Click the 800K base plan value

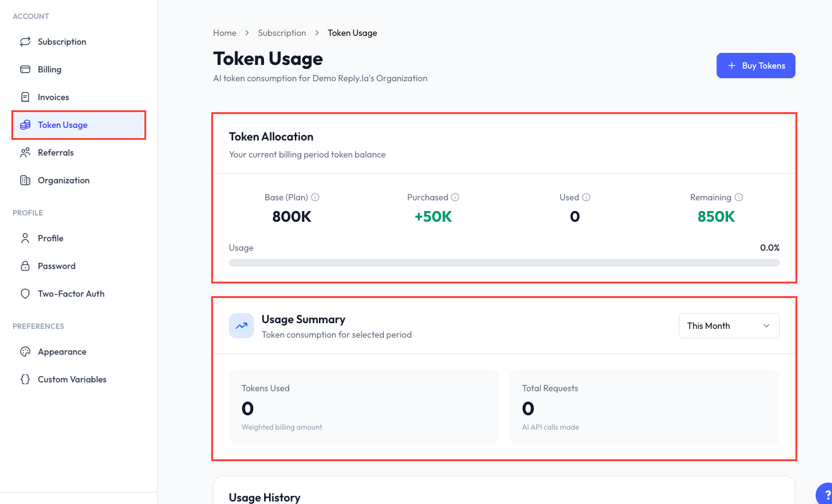click(x=292, y=217)
